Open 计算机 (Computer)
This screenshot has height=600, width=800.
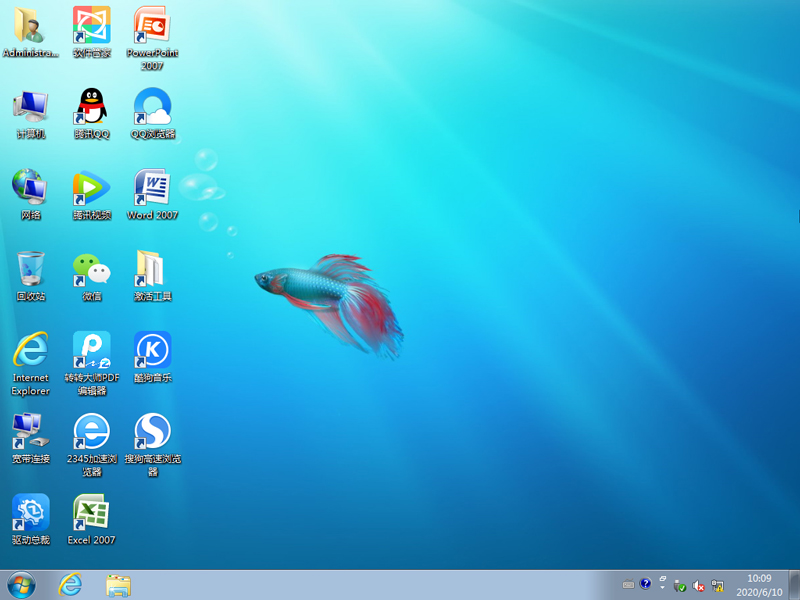click(x=31, y=110)
